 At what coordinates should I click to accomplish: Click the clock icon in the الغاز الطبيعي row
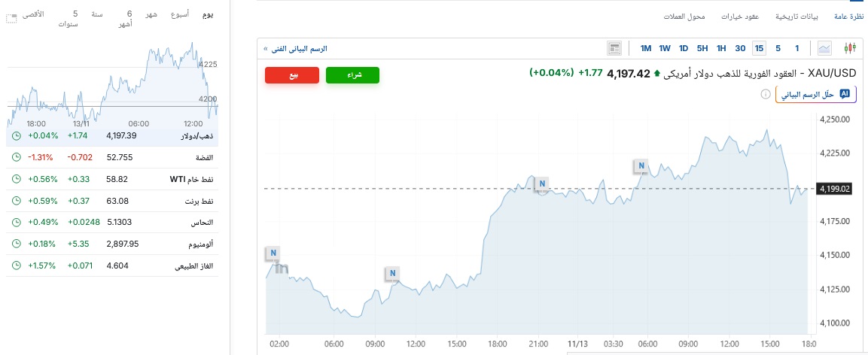(x=16, y=265)
